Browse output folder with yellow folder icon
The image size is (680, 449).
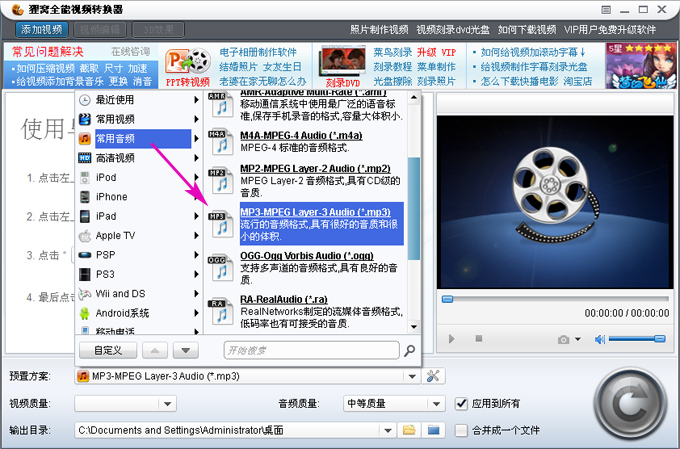pos(409,430)
